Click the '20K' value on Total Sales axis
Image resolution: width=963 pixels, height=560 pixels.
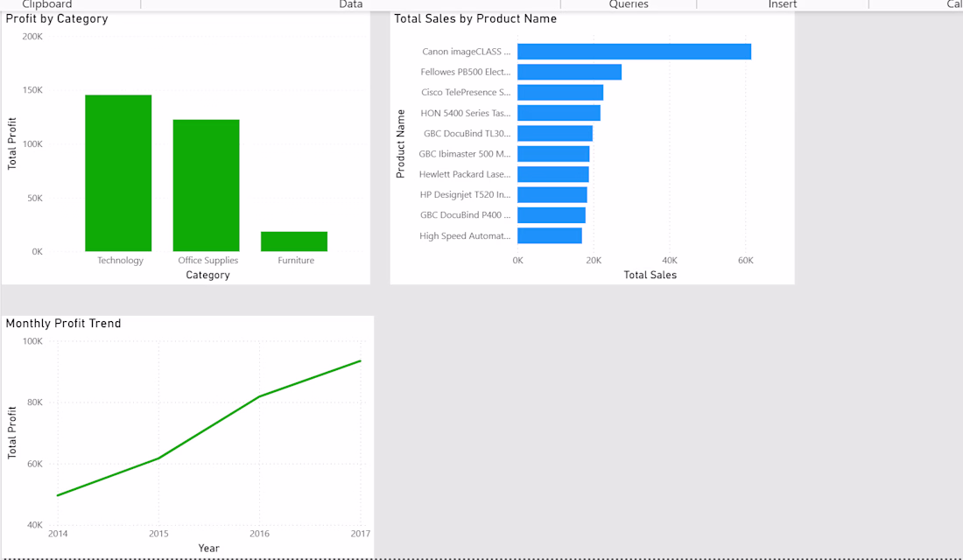coord(594,261)
